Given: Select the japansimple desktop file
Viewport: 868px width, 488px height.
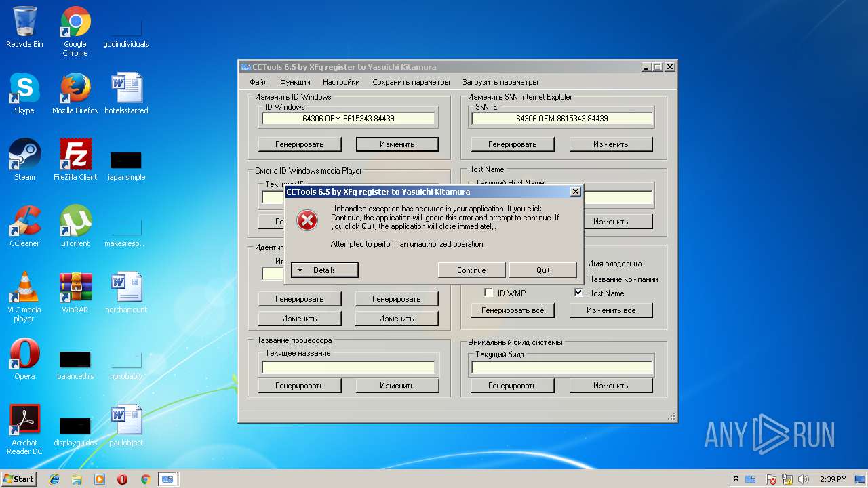Looking at the screenshot, I should 126,165.
